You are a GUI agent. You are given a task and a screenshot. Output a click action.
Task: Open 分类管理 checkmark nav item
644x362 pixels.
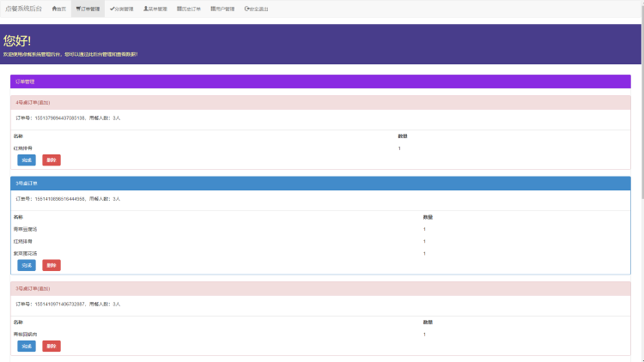coord(122,9)
